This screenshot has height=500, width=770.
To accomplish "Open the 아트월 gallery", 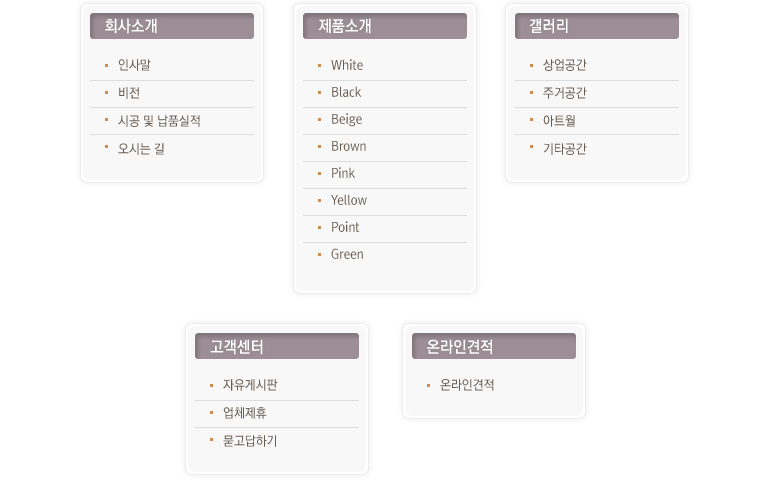I will point(559,121).
